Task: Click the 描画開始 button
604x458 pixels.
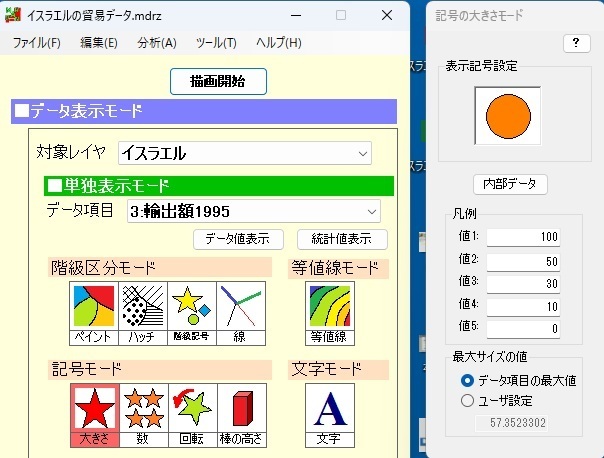Action: [x=218, y=81]
